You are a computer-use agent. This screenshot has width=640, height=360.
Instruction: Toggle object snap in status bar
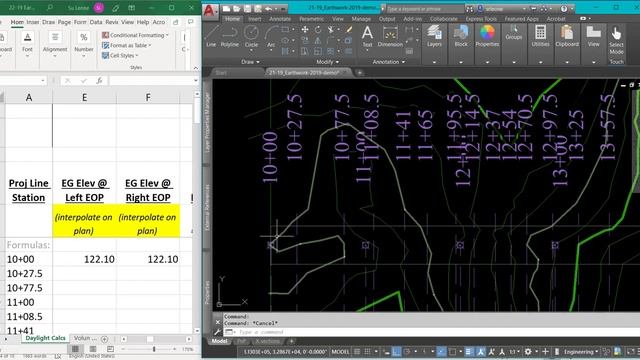[452, 351]
